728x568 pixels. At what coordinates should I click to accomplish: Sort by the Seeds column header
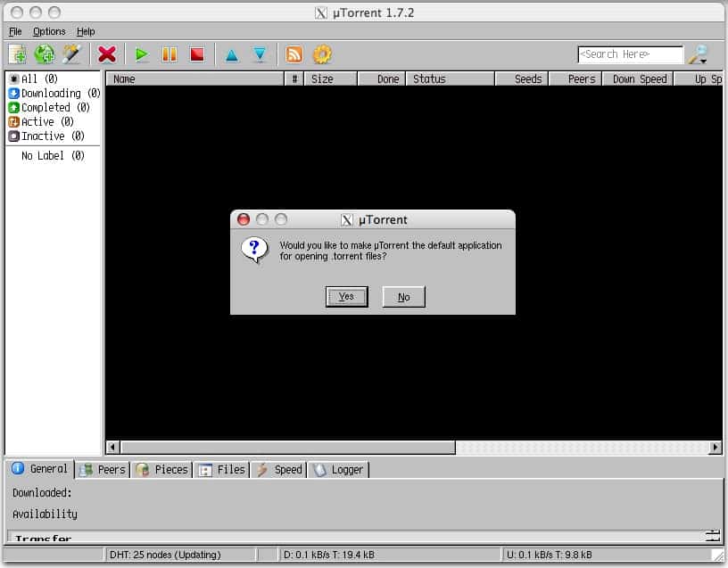pos(522,78)
